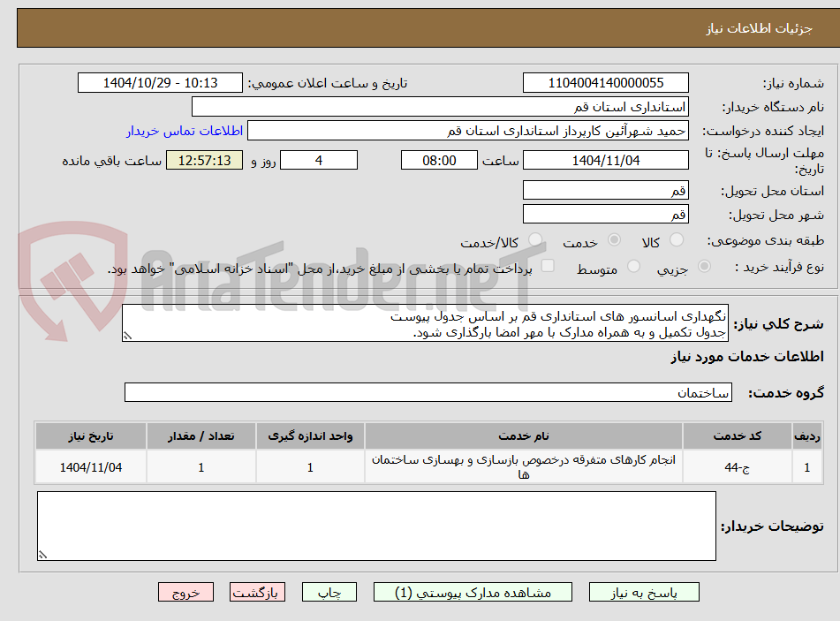This screenshot has width=840, height=621.
Task: Click table date cell 1404/11/04
Action: click(90, 467)
